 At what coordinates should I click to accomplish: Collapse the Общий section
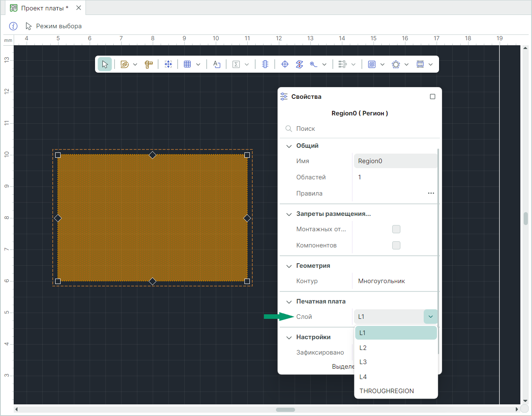(x=289, y=146)
